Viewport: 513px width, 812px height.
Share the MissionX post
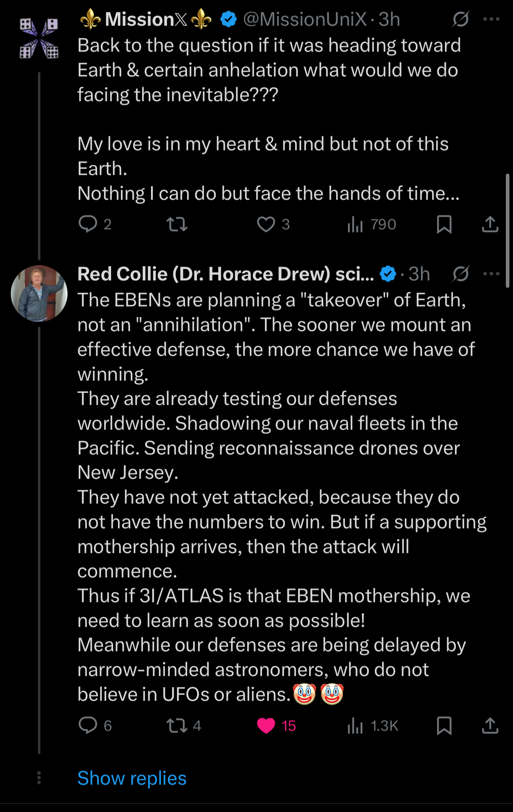(490, 224)
